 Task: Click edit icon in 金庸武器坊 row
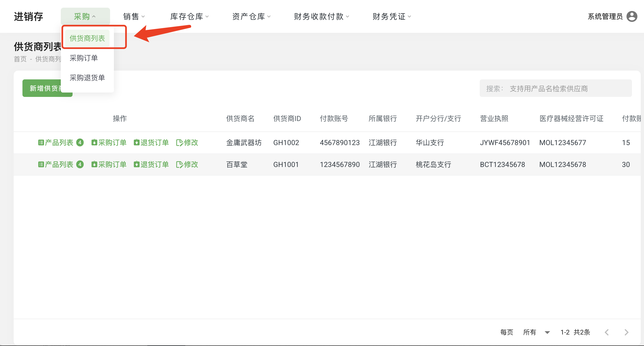click(x=179, y=143)
